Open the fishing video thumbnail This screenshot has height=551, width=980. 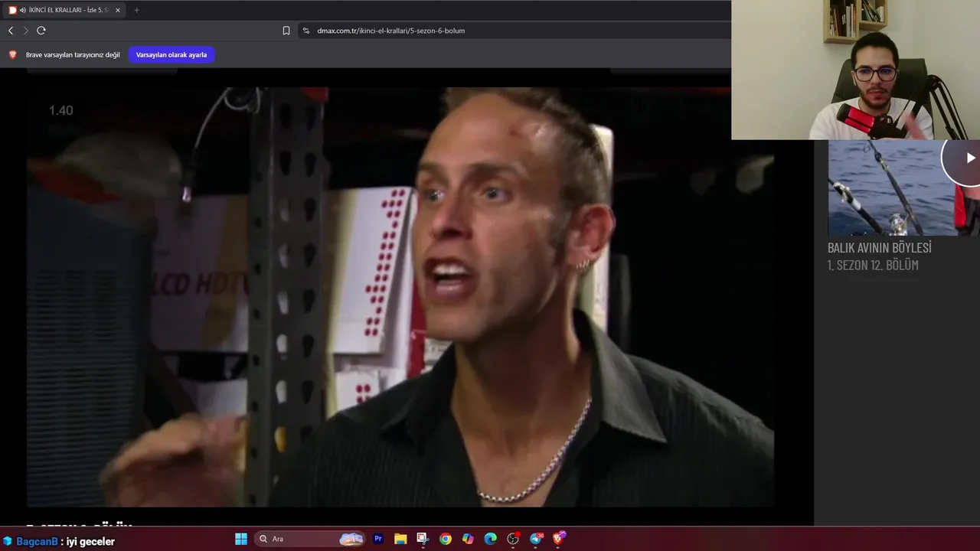903,187
